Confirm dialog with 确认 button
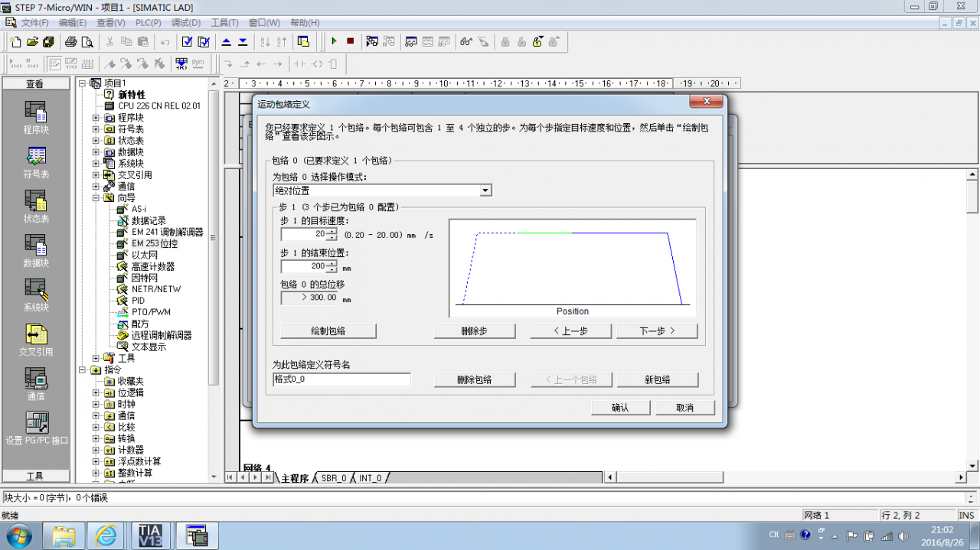Screen dimensions: 980x550 coord(620,408)
